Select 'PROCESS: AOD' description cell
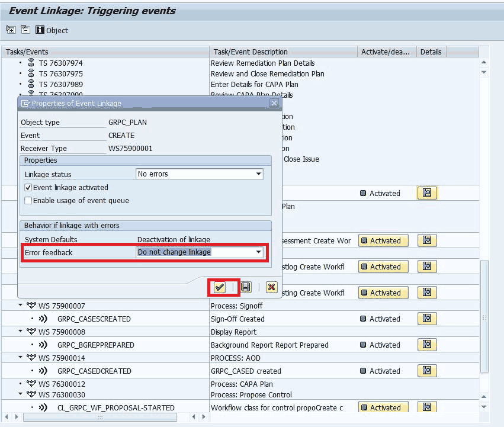Screen dimensions: 504x427 (x=236, y=358)
